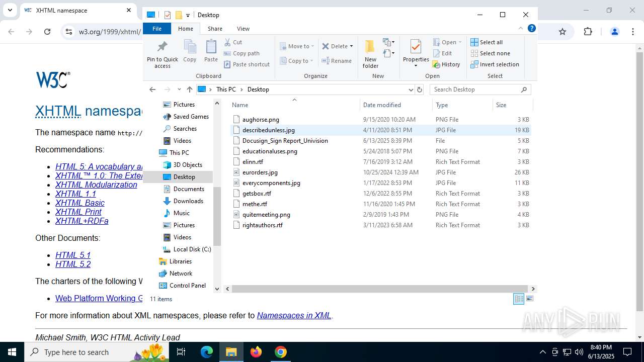Open XHTML Modularization link
The image size is (644, 362).
pyautogui.click(x=96, y=185)
